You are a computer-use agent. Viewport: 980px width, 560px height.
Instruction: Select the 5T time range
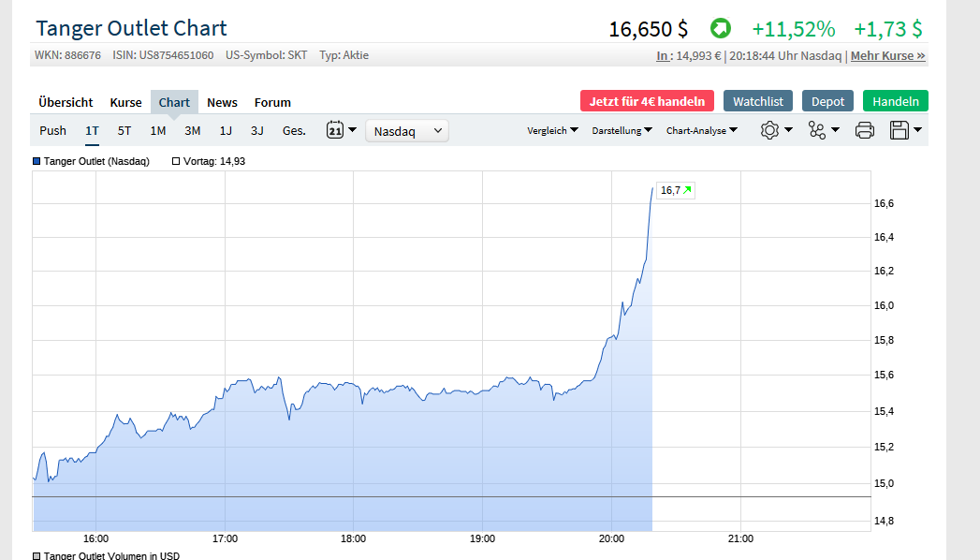point(124,130)
